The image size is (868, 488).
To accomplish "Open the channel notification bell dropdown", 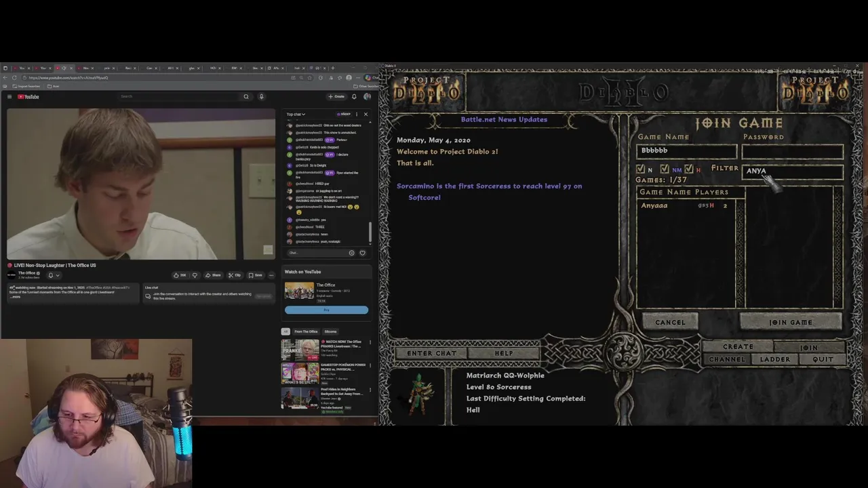I will click(53, 275).
